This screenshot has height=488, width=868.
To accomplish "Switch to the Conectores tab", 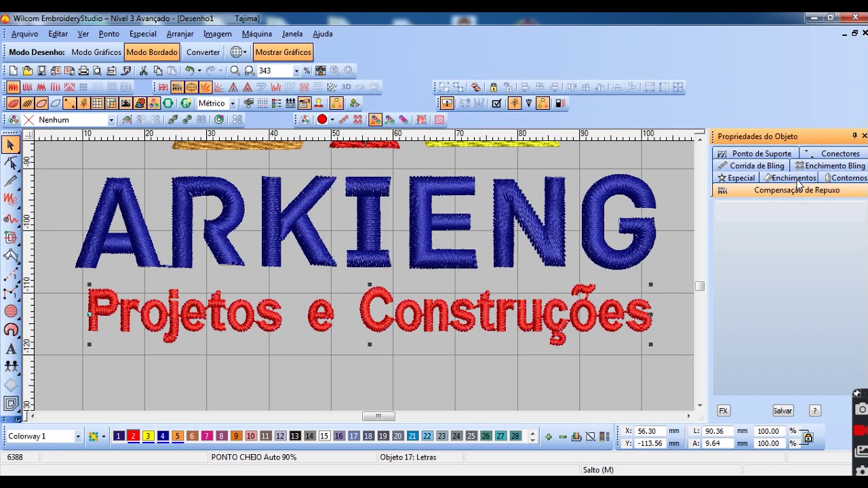I will coord(834,154).
